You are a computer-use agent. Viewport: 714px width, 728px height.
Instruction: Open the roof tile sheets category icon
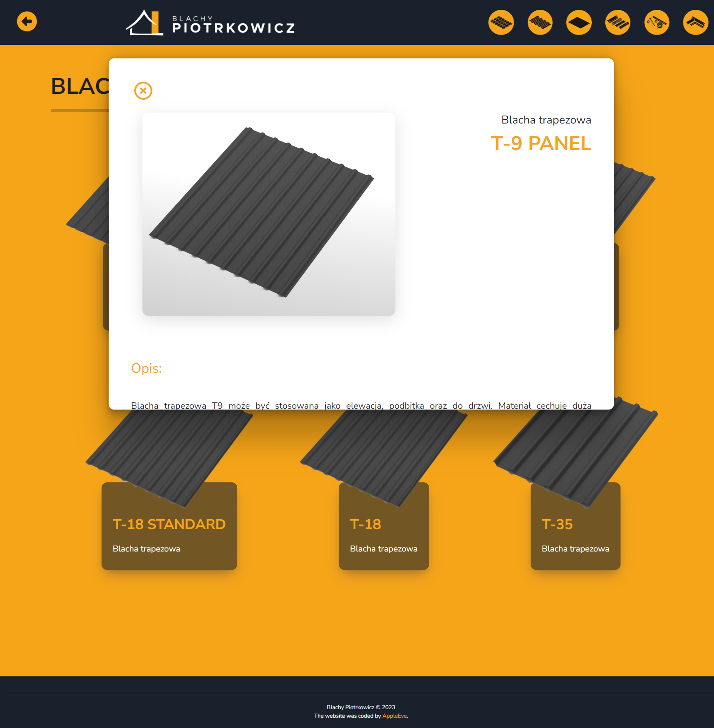[x=501, y=22]
